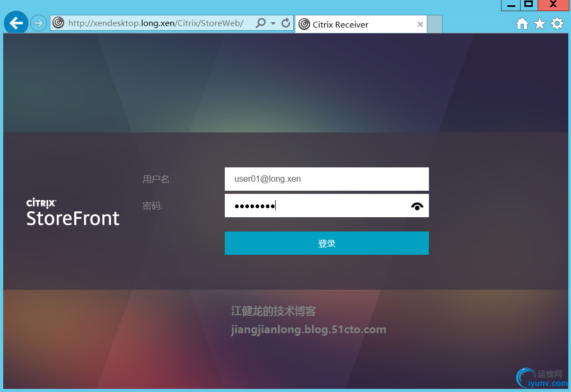571x392 pixels.
Task: Maximize the browser window
Action: click(x=529, y=5)
